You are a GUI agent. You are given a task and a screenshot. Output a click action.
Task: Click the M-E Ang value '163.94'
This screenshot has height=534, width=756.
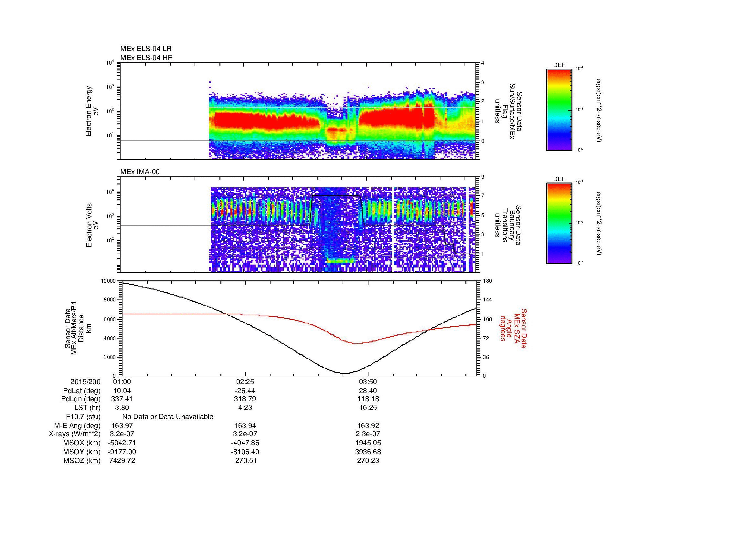coord(245,426)
